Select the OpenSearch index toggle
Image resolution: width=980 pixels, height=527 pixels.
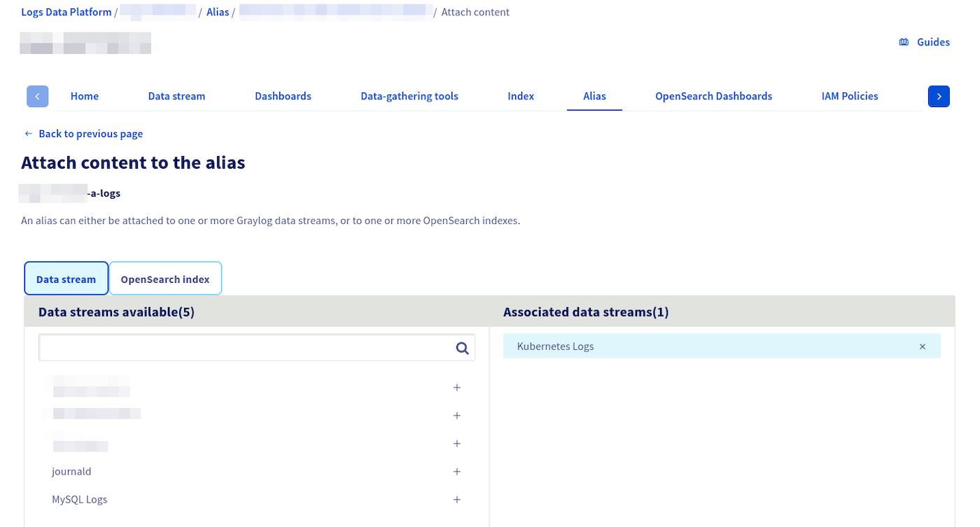tap(165, 278)
